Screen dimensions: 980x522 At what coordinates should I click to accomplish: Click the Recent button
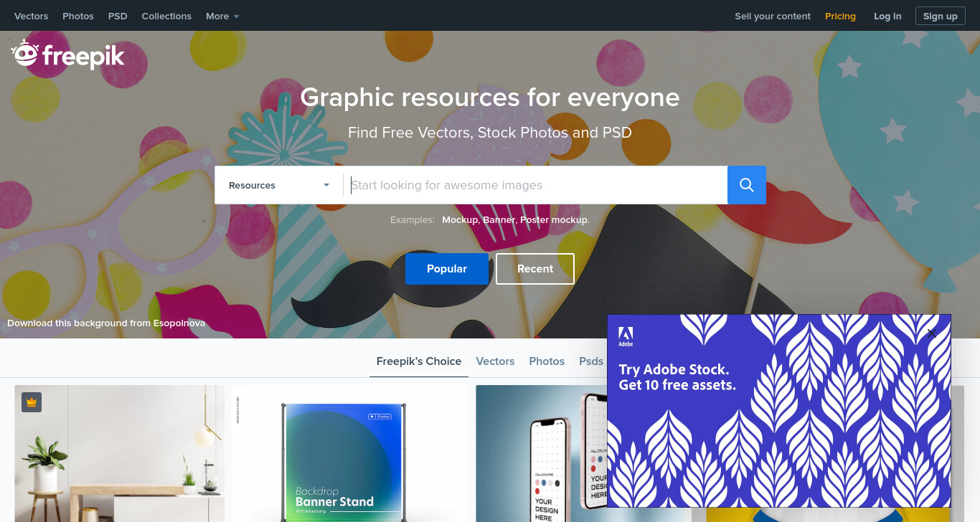pos(535,269)
